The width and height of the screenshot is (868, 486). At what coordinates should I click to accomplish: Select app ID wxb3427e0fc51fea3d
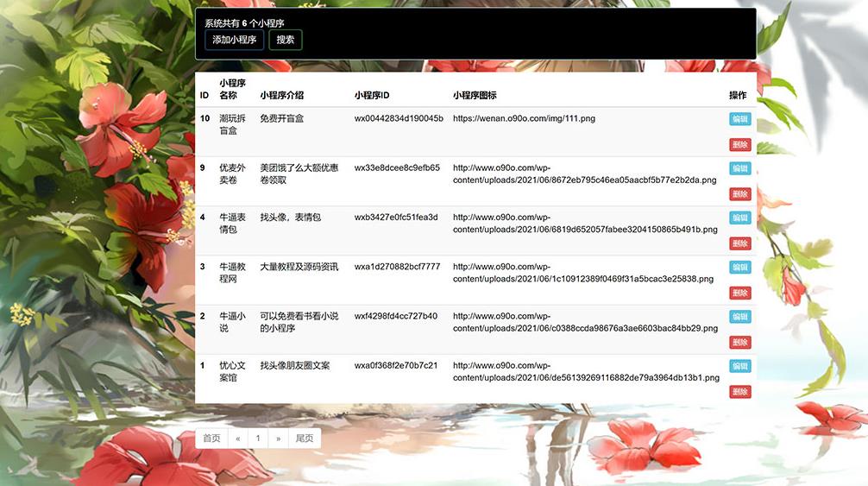pos(396,217)
